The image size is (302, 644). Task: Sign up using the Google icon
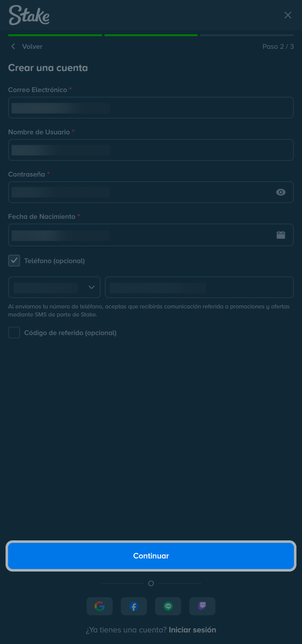tap(100, 606)
